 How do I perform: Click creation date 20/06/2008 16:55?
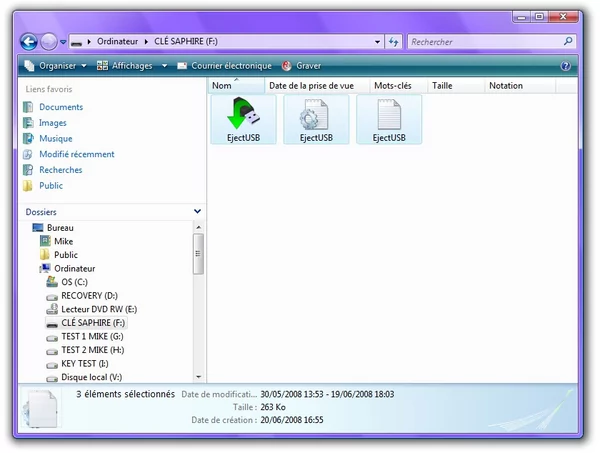click(x=292, y=420)
